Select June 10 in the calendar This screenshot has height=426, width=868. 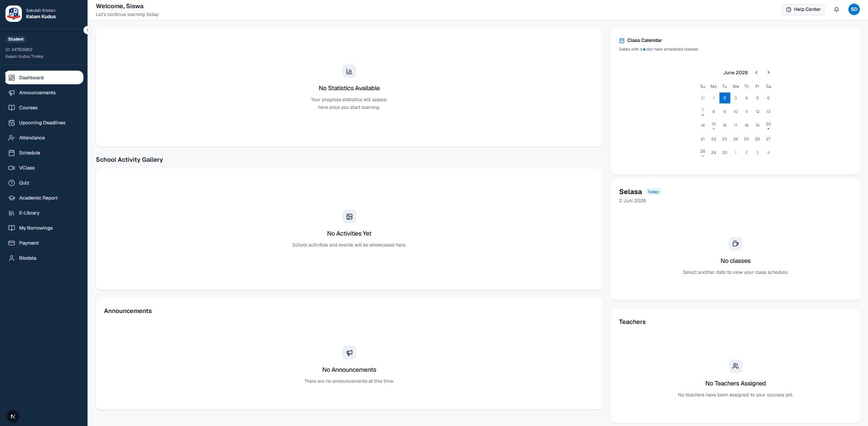pyautogui.click(x=736, y=112)
